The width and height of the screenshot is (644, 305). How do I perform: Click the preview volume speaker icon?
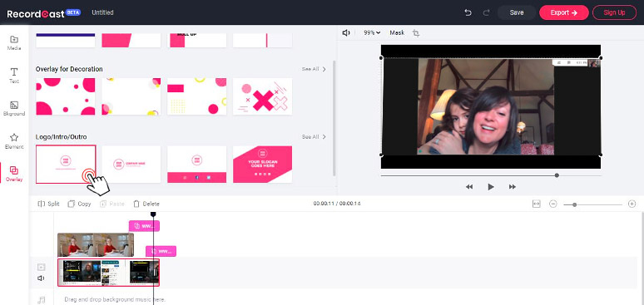tap(346, 33)
